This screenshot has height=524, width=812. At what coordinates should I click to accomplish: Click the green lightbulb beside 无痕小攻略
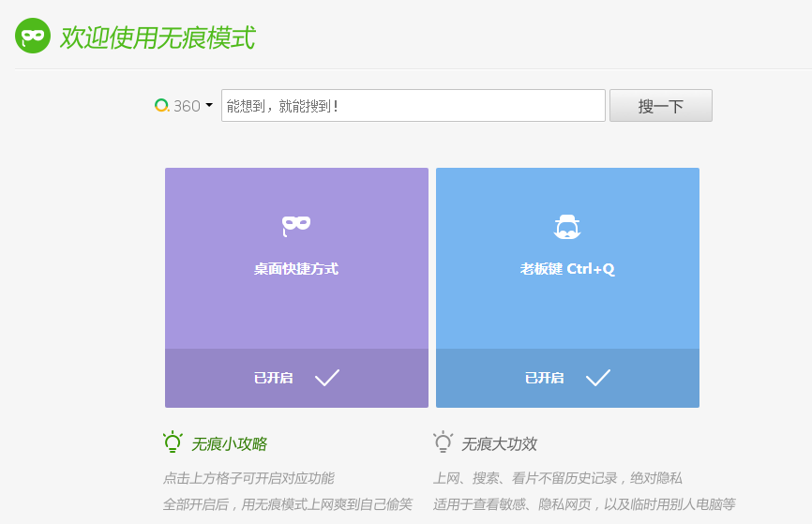[173, 442]
